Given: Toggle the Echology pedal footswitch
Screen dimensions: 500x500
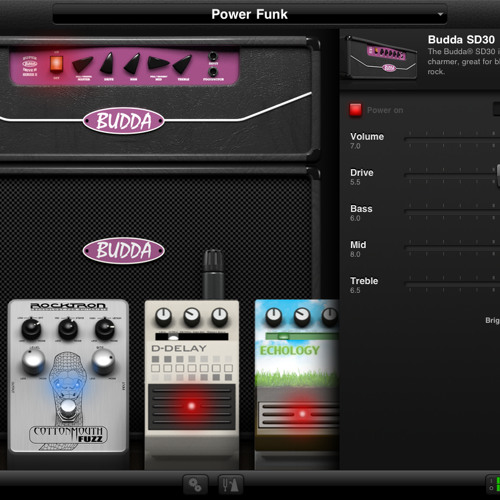Looking at the screenshot, I should tap(298, 414).
